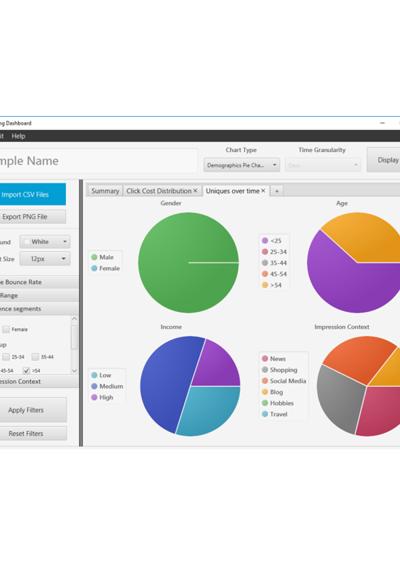Viewport: 400px width, 566px height.
Task: Tick the Female checkbox
Action: pos(6,329)
